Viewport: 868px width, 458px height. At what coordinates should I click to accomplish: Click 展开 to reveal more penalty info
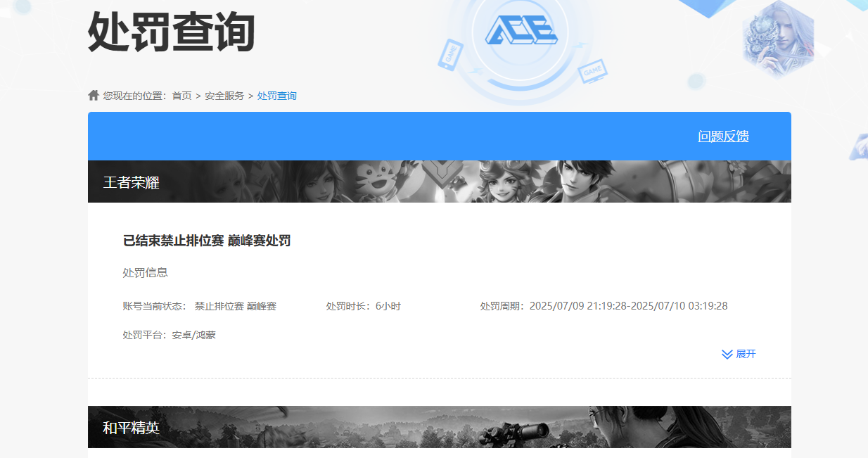[x=747, y=354]
